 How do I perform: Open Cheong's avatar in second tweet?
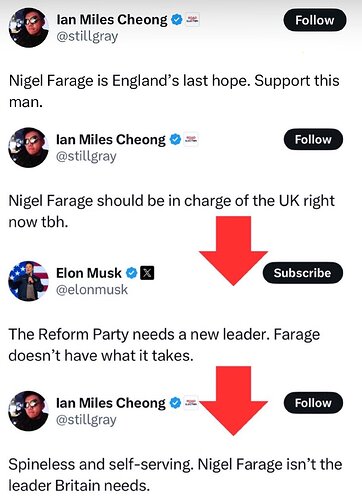click(x=28, y=147)
